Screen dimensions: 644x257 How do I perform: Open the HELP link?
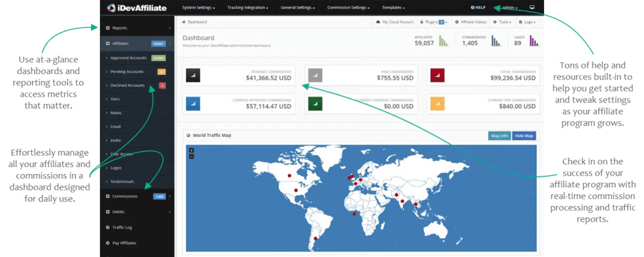pos(478,8)
